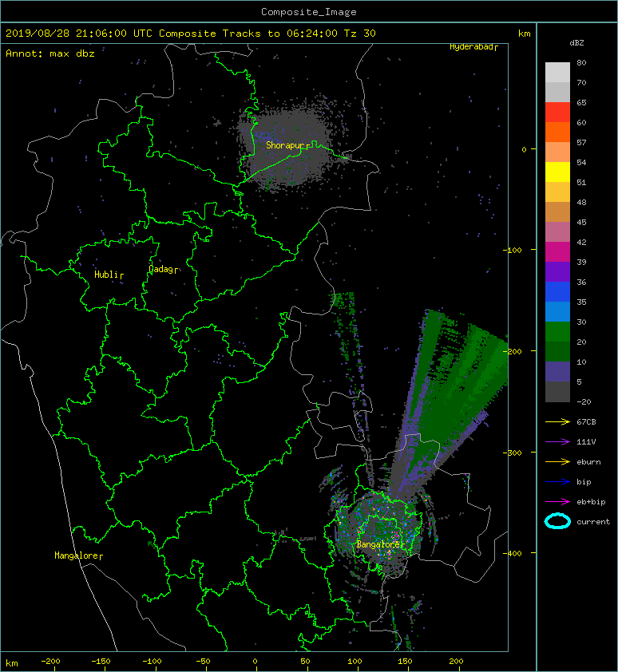The width and height of the screenshot is (618, 672).
Task: Select the red swatch between 65 and 60
Action: (x=557, y=113)
